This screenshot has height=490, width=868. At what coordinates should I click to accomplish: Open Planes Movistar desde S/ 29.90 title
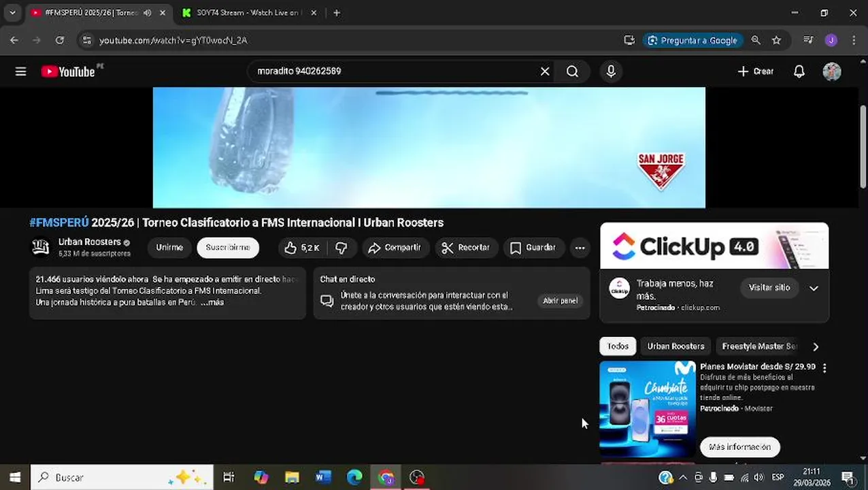click(758, 367)
